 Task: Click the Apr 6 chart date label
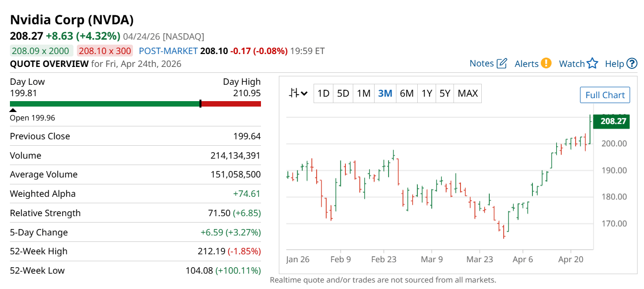(x=523, y=259)
